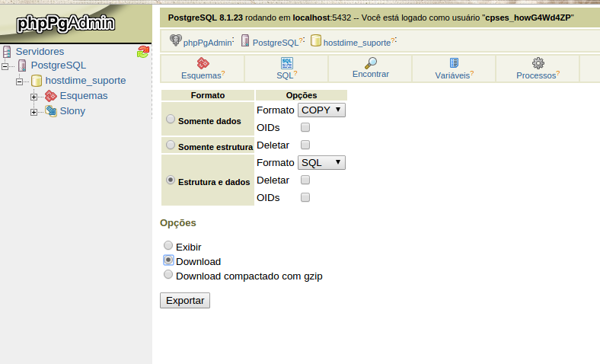600x364 pixels.
Task: Open the Variáveis tab
Action: 454,69
